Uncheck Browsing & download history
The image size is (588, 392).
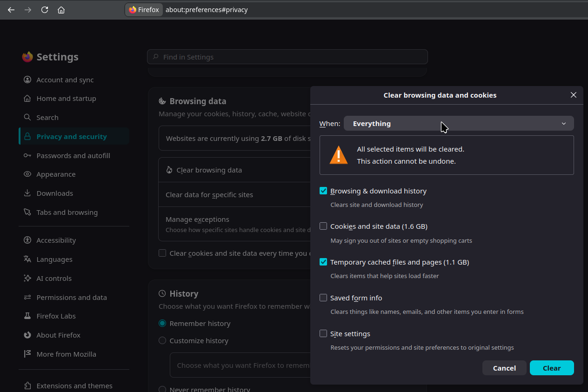tap(323, 191)
